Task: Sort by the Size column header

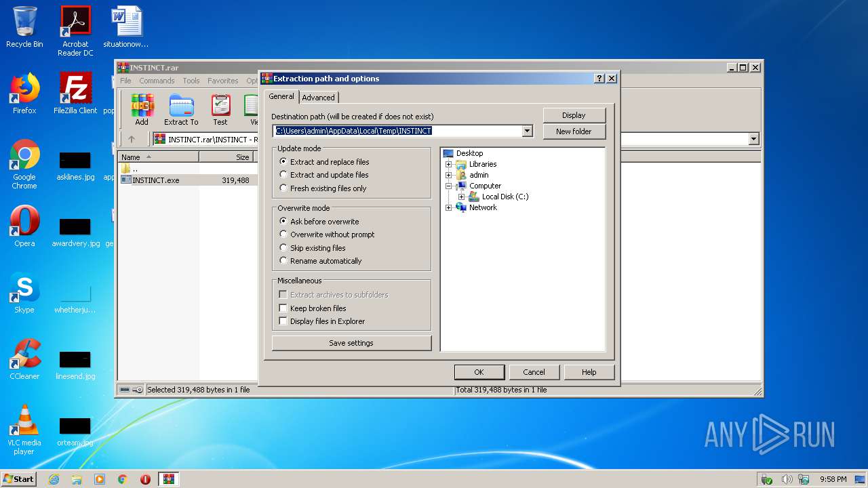Action: tap(226, 157)
